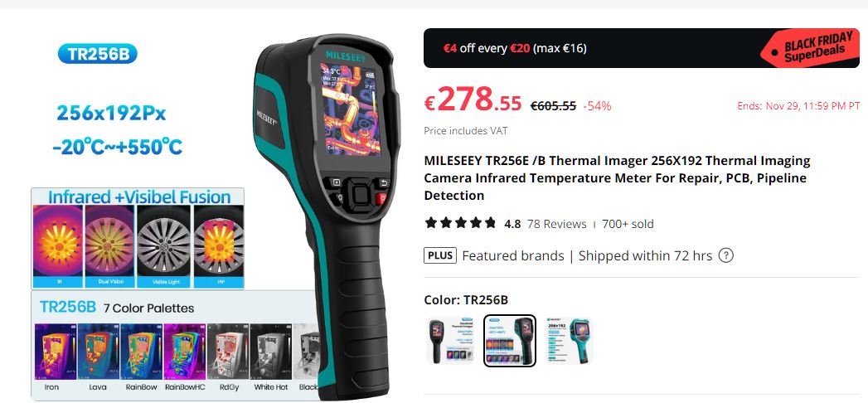Click the Lava palette sample image
Screen dimensions: 868x403
tap(98, 352)
